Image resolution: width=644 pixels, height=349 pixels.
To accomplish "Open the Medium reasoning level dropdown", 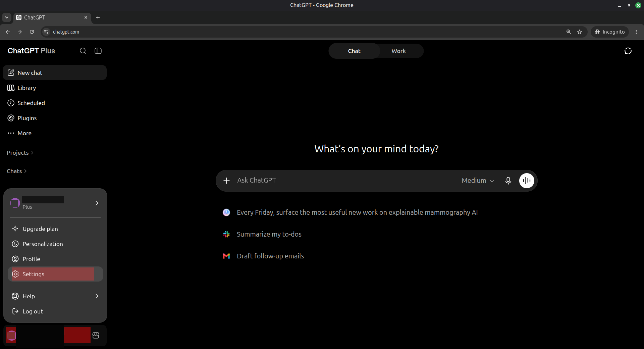I will pos(478,181).
